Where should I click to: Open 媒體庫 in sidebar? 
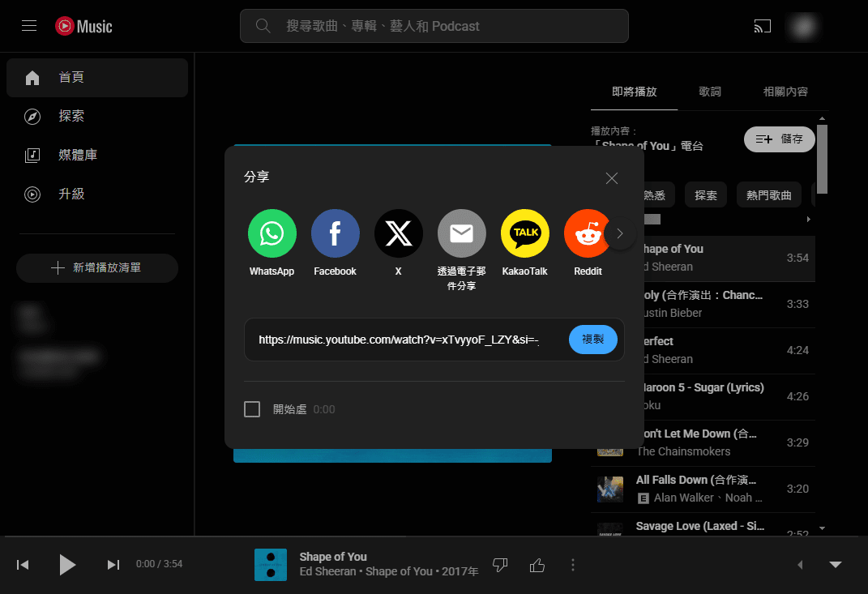(x=97, y=155)
